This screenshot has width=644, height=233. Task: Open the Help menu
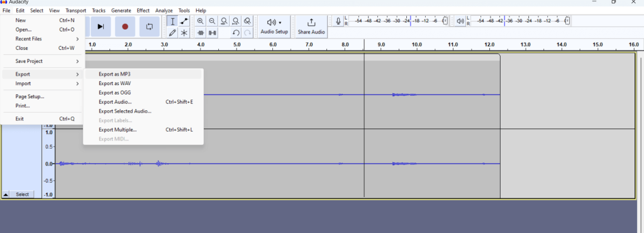click(201, 10)
